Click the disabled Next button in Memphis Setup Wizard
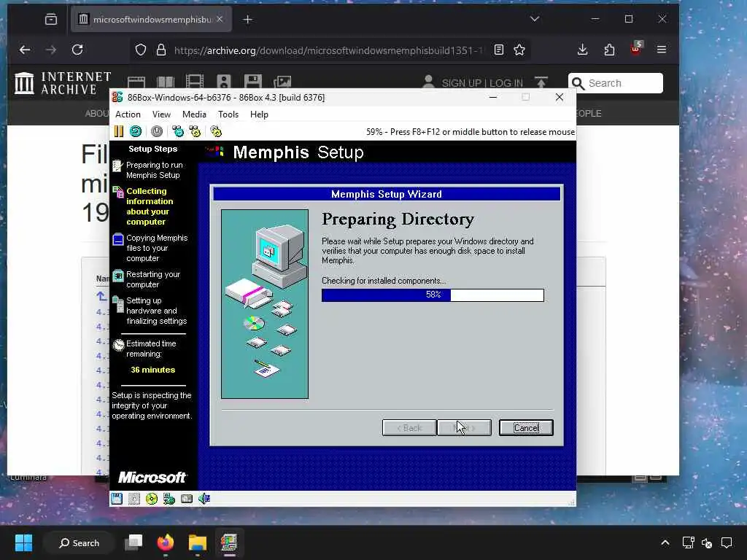The height and width of the screenshot is (560, 747). (464, 427)
